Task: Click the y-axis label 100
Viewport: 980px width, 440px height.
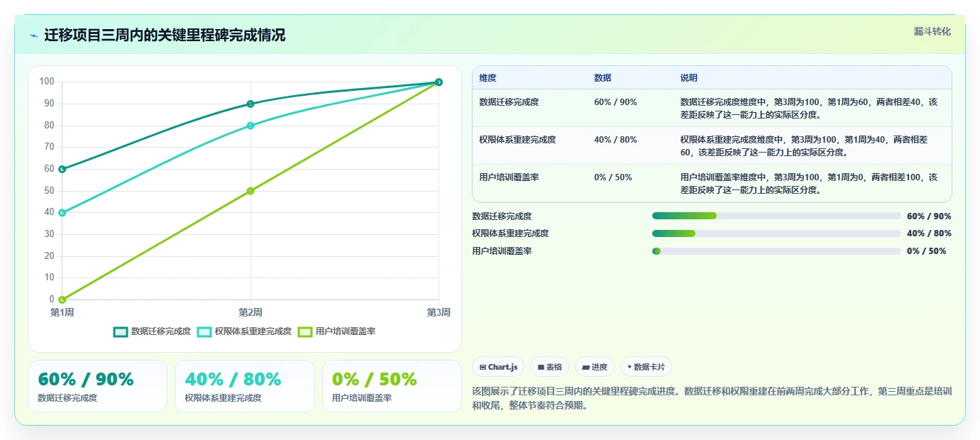Action: (47, 82)
